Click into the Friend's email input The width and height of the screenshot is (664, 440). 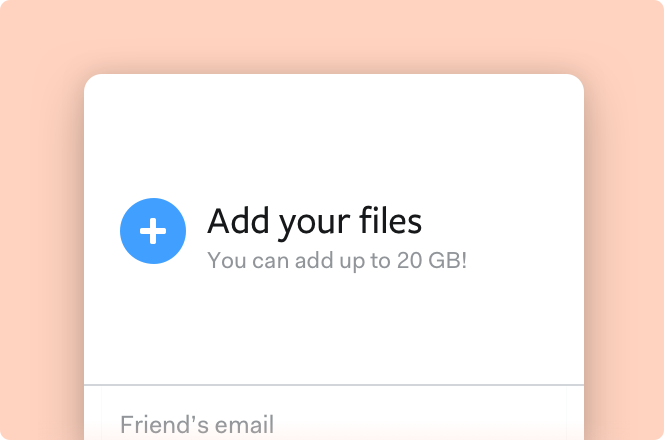pos(333,423)
